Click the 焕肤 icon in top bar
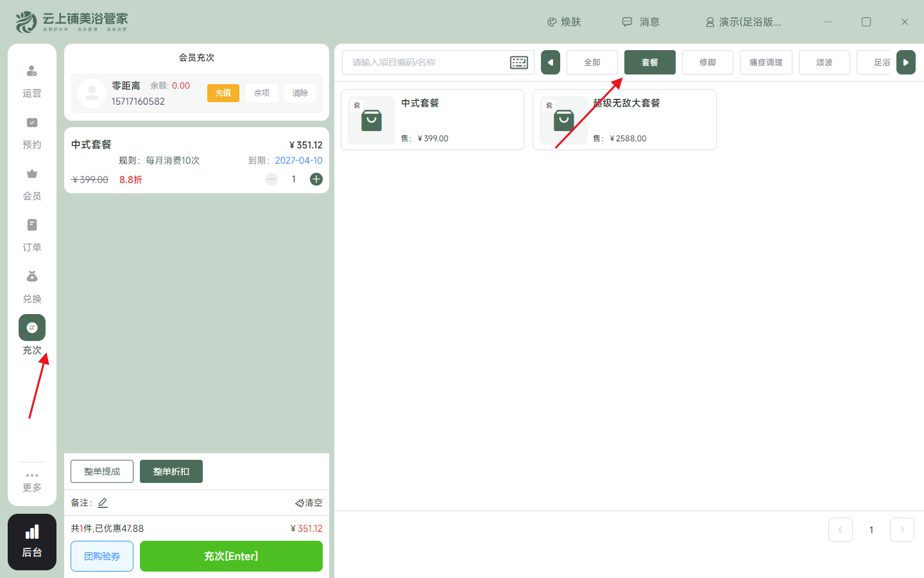 click(563, 21)
